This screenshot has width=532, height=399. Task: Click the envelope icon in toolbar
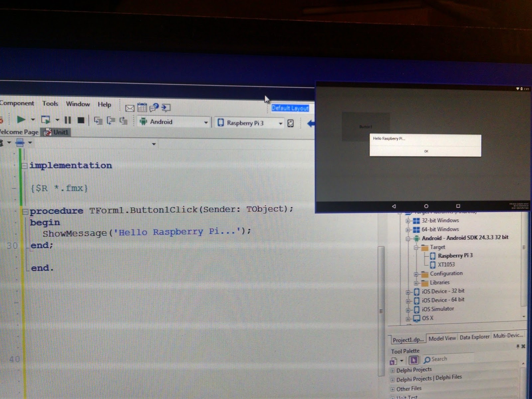[x=130, y=108]
